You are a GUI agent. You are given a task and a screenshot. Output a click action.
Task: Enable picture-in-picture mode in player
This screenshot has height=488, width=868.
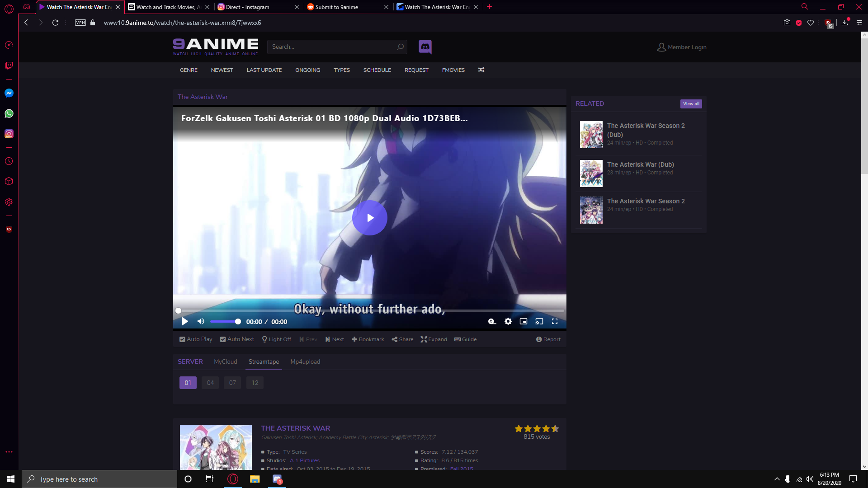(x=524, y=321)
